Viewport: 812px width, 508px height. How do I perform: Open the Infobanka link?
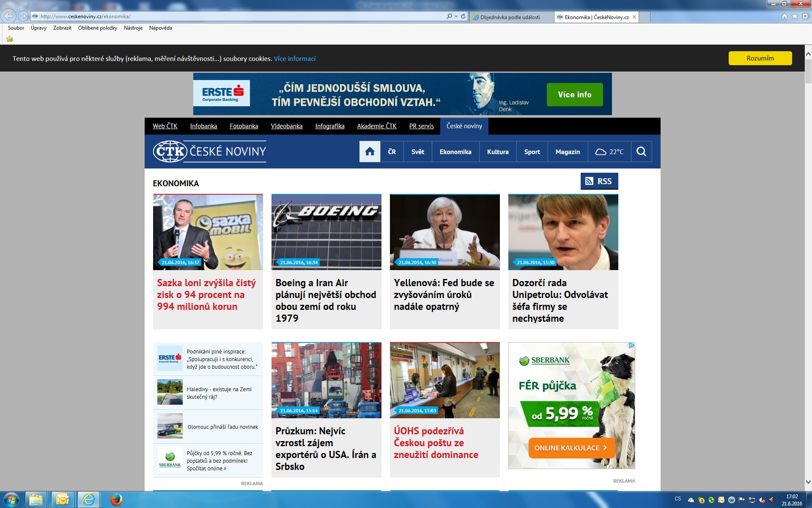coord(203,126)
